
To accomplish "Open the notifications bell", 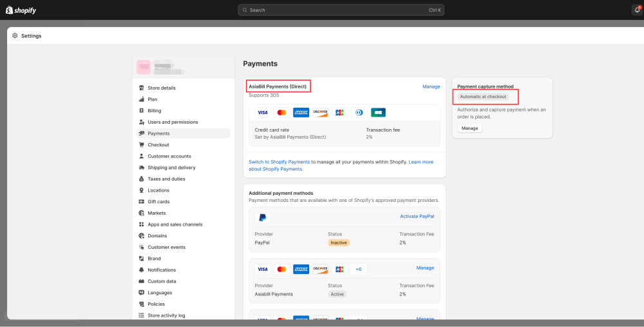I will (x=637, y=10).
